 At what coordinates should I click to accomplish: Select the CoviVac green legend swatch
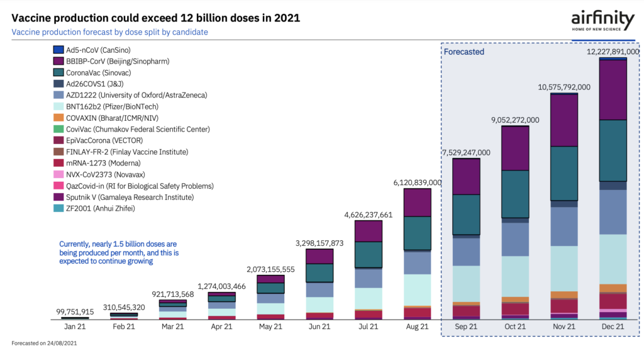[x=58, y=129]
